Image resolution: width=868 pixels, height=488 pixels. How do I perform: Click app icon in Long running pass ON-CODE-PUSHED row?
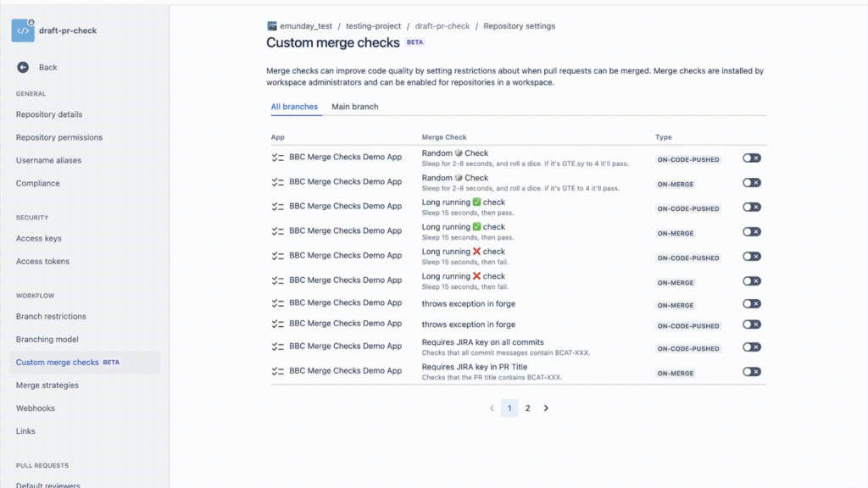pyautogui.click(x=278, y=207)
